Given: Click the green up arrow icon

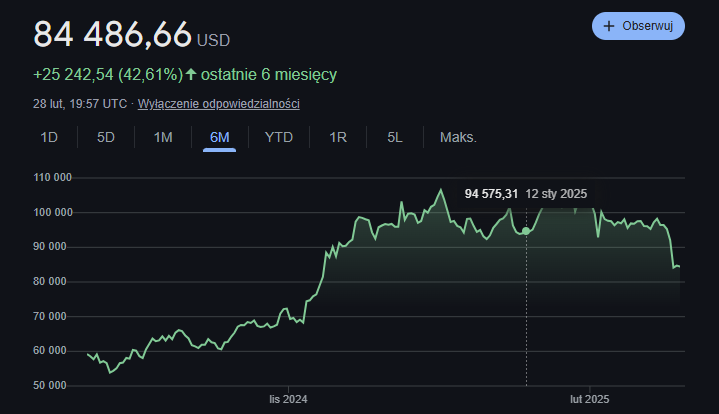Looking at the screenshot, I should 191,74.
